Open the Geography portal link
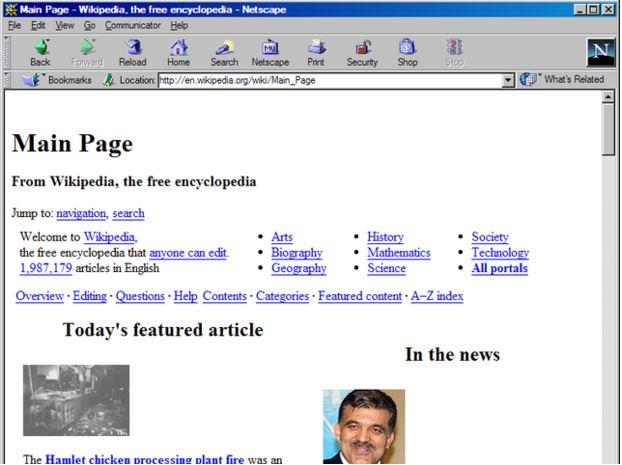This screenshot has height=465, width=622. tap(299, 268)
